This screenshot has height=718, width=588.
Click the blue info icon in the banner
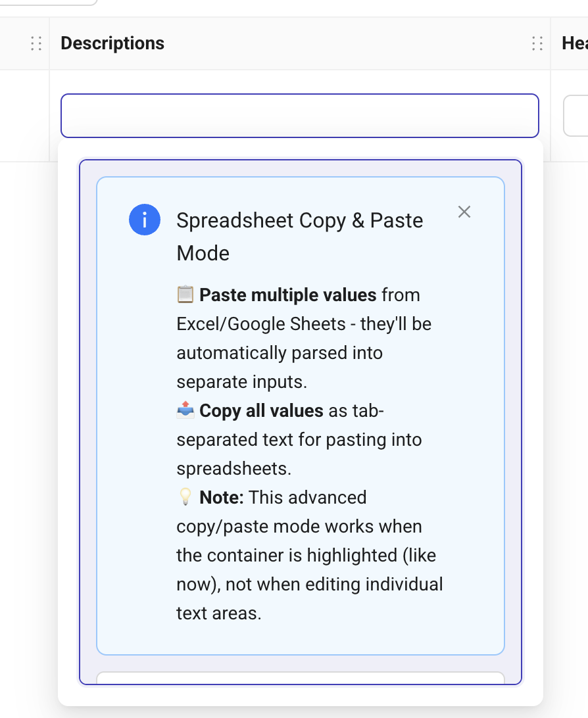144,220
